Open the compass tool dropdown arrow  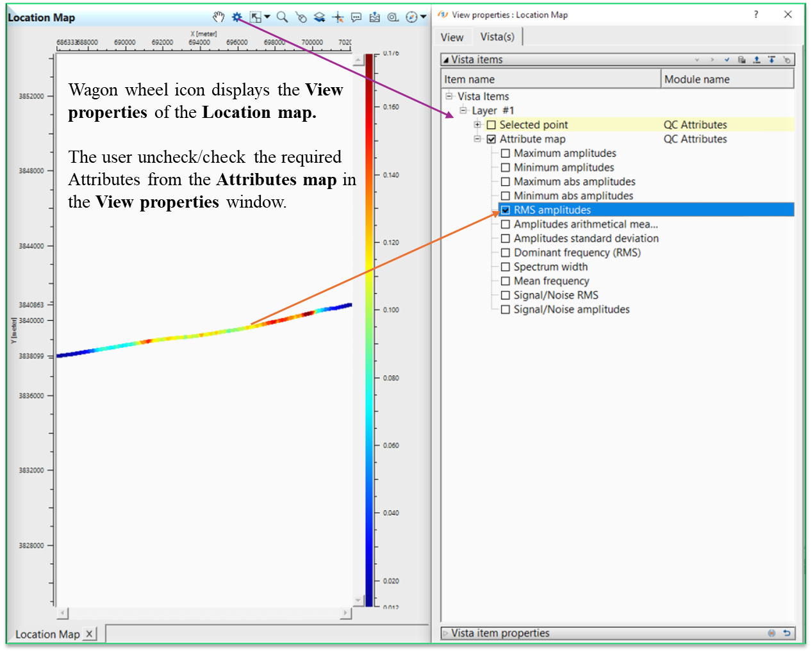click(x=424, y=17)
